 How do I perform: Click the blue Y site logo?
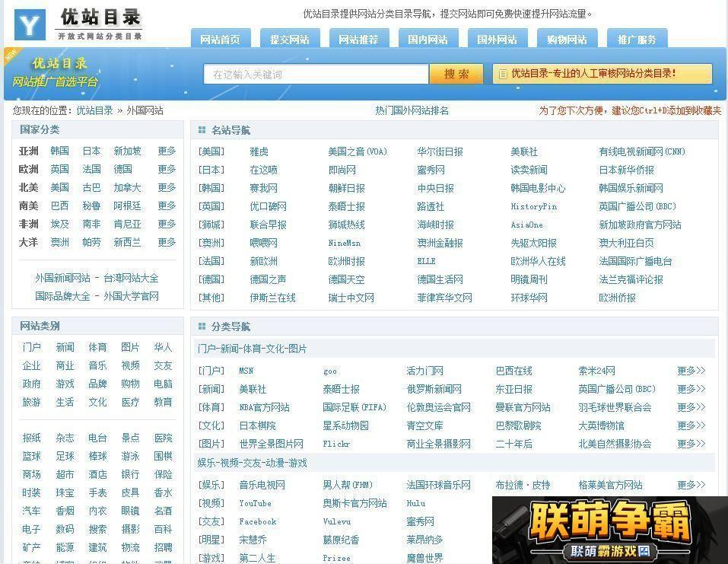[30, 24]
